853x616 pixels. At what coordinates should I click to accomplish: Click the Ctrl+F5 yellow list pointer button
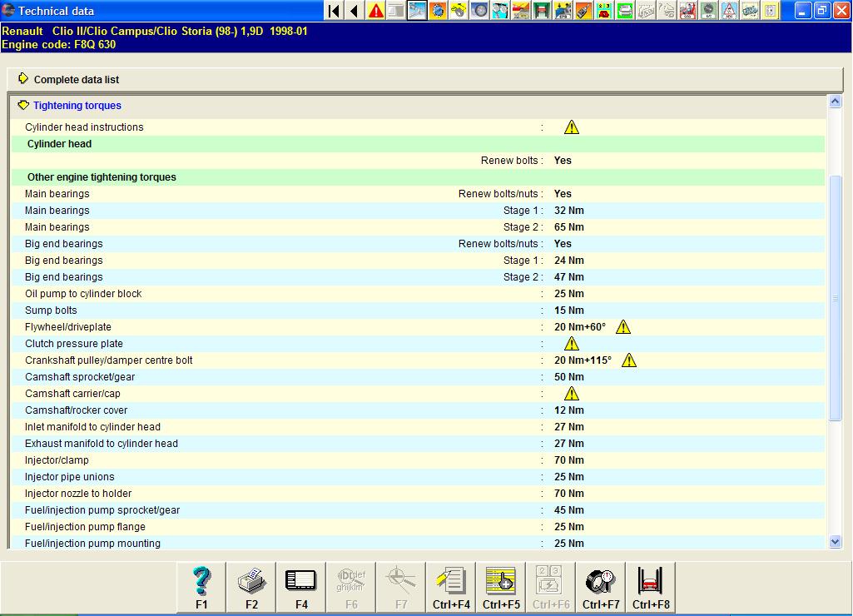[x=501, y=587]
